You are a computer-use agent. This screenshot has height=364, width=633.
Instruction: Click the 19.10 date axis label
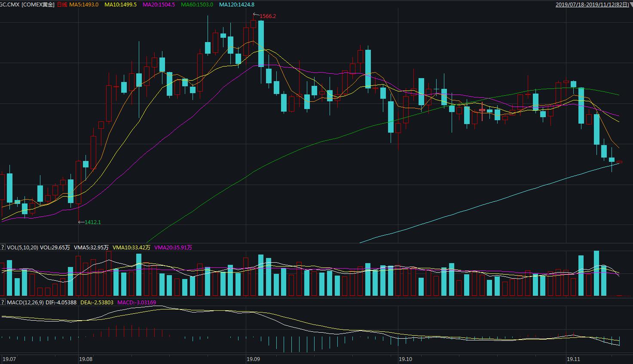[405, 358]
